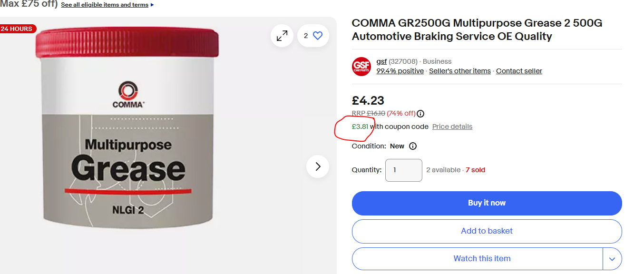This screenshot has height=274, width=644.
Task: Open Seller's other items link
Action: 459,71
